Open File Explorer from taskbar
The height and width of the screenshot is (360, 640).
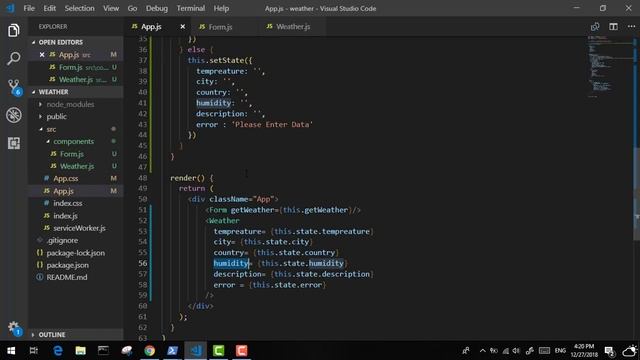click(80, 351)
